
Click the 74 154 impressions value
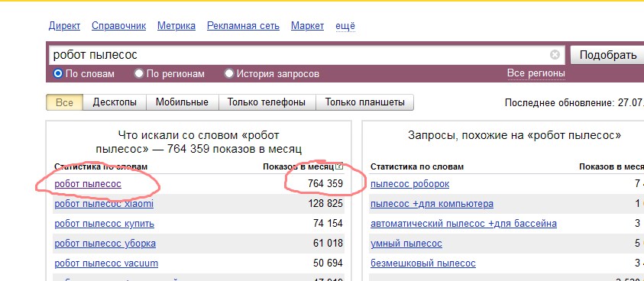tap(328, 224)
